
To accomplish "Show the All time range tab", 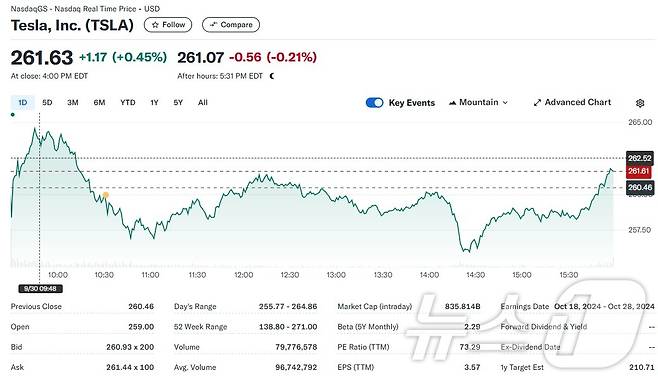I will [x=203, y=102].
